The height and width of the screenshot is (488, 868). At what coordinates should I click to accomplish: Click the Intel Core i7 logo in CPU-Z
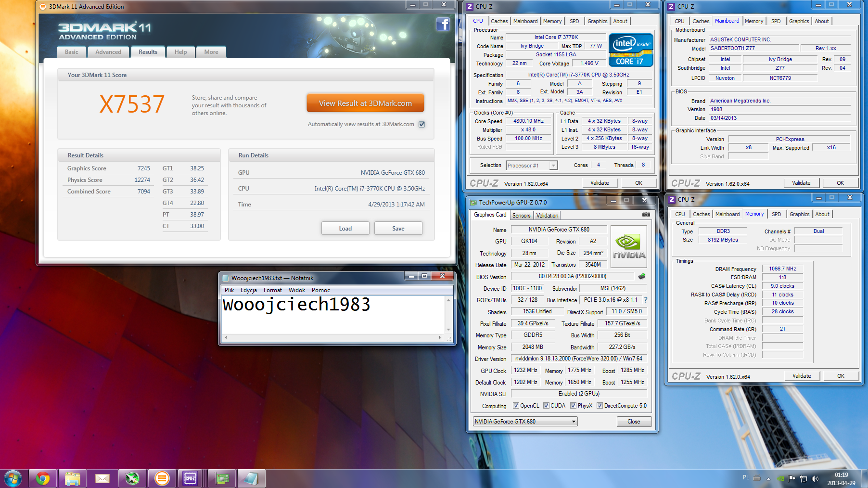[631, 50]
